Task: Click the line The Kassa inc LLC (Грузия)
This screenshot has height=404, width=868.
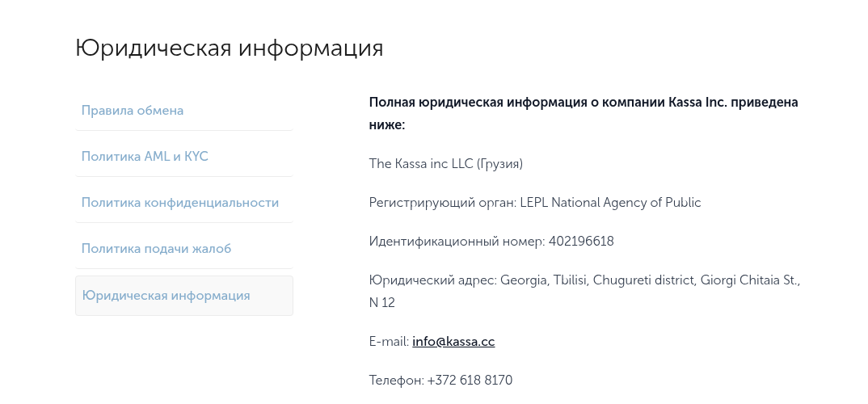Action: point(446,164)
